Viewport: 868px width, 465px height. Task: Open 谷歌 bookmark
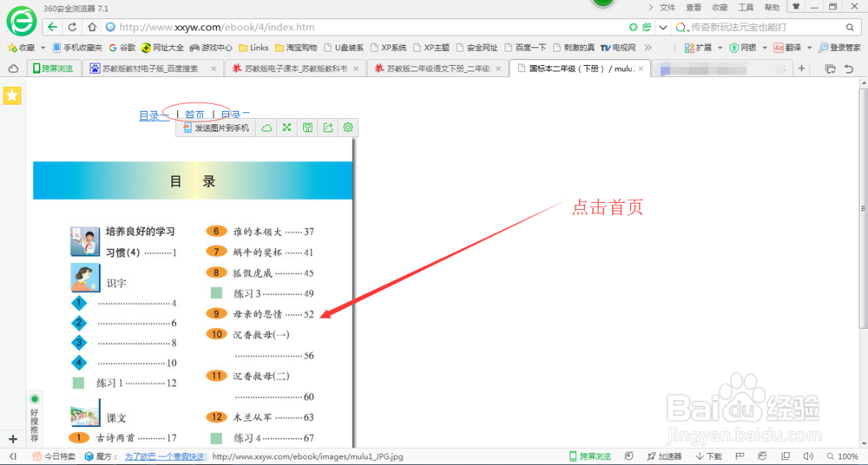122,49
